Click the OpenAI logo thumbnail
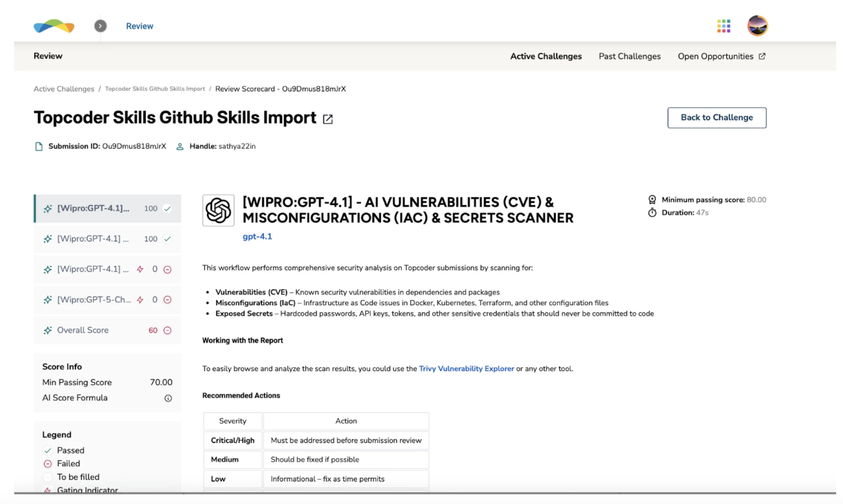The image size is (843, 504). pos(218,211)
